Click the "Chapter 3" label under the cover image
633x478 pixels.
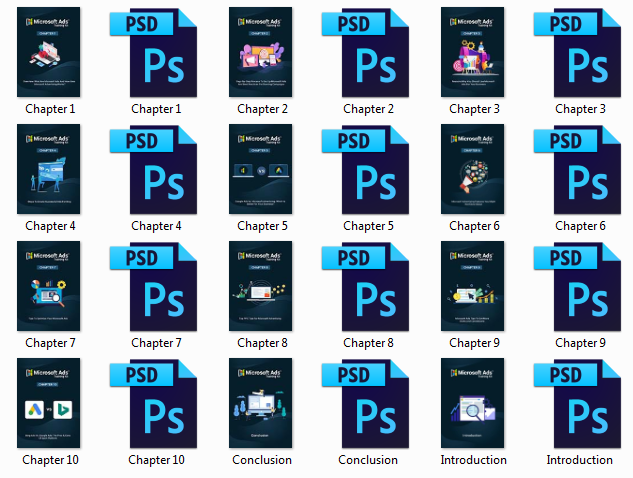[474, 109]
